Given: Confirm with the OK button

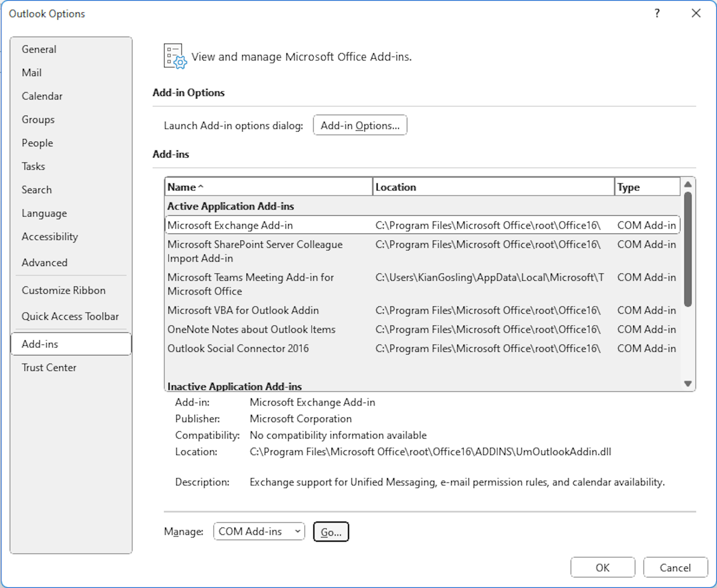Looking at the screenshot, I should coord(603,568).
